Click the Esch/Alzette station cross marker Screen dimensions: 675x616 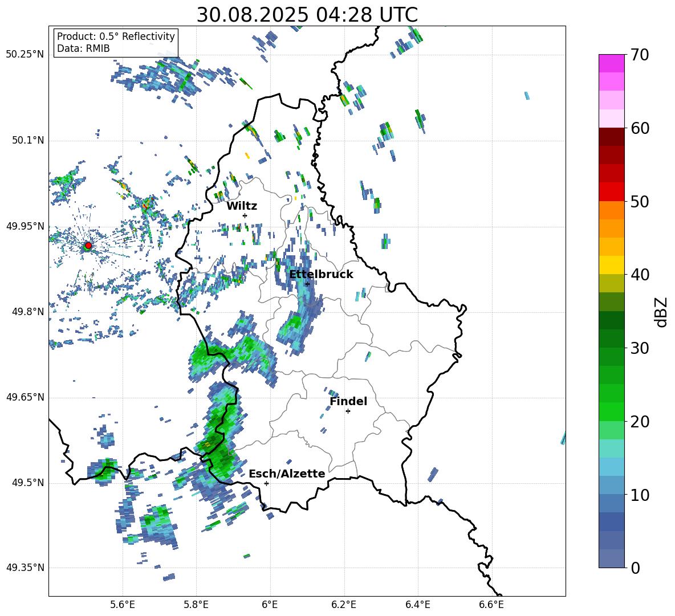(x=266, y=483)
